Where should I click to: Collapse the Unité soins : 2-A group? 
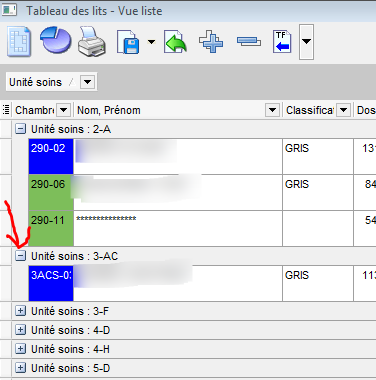pos(21,129)
